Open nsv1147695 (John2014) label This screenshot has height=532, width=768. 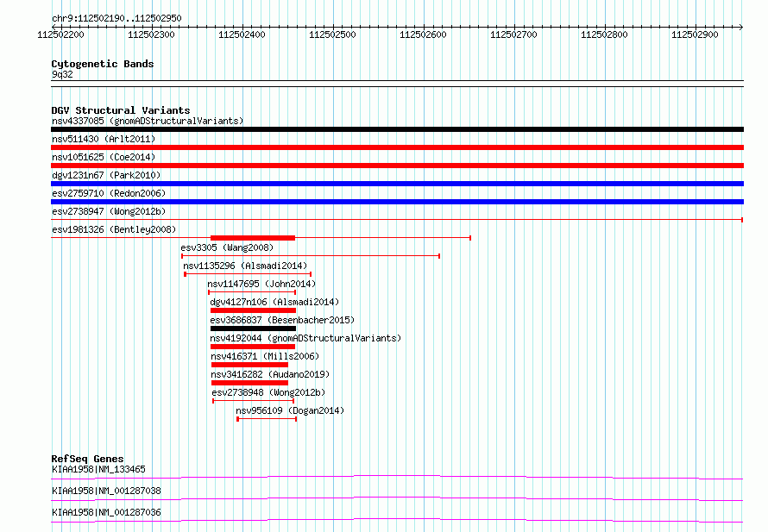click(x=261, y=284)
